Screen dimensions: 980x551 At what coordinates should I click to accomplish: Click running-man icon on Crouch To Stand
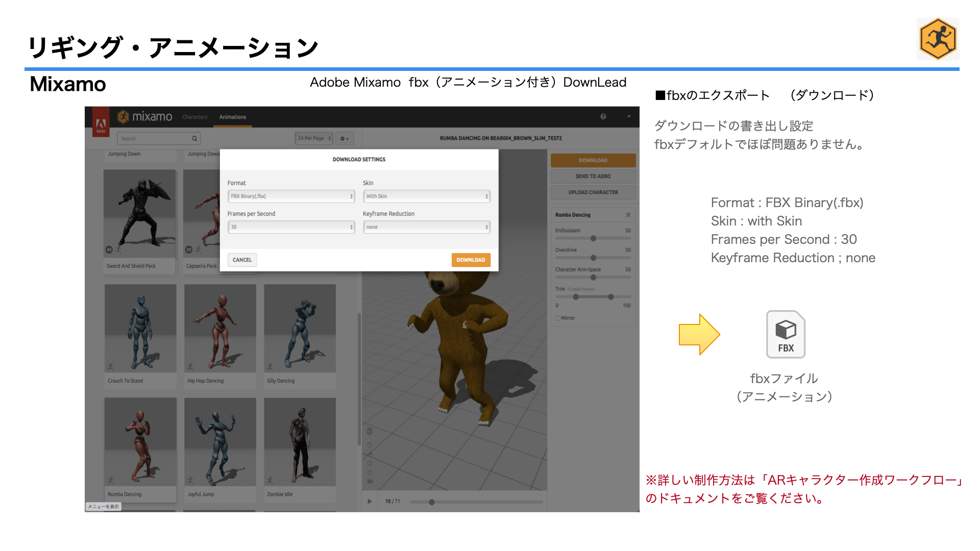coord(111,367)
